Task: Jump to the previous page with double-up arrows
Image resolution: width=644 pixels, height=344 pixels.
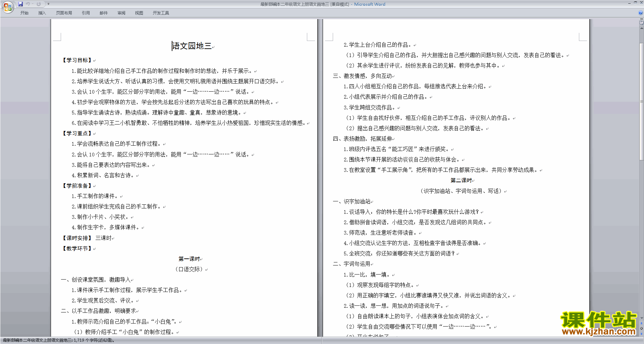Action: (642, 324)
